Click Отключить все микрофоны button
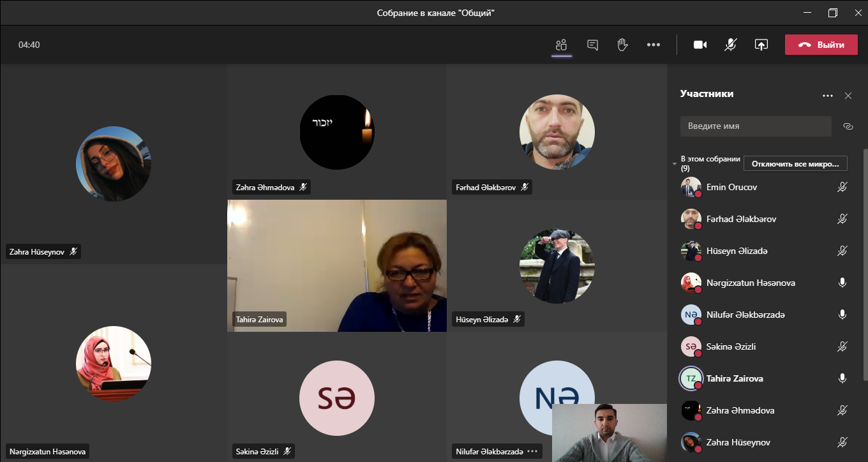 click(795, 163)
